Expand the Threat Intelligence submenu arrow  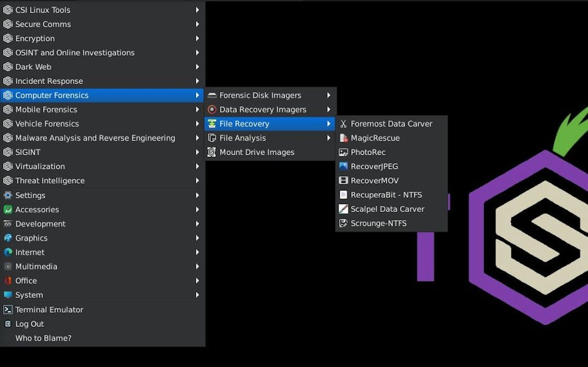pos(197,181)
